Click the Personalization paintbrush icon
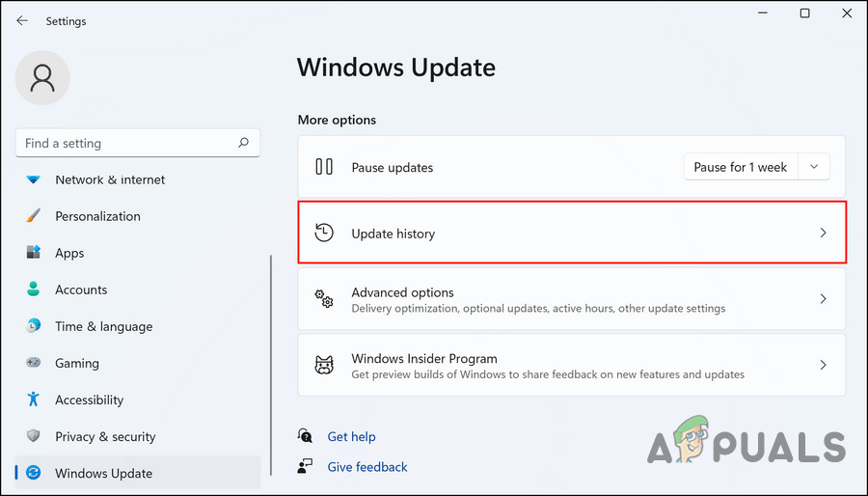The width and height of the screenshot is (868, 496). pyautogui.click(x=34, y=216)
